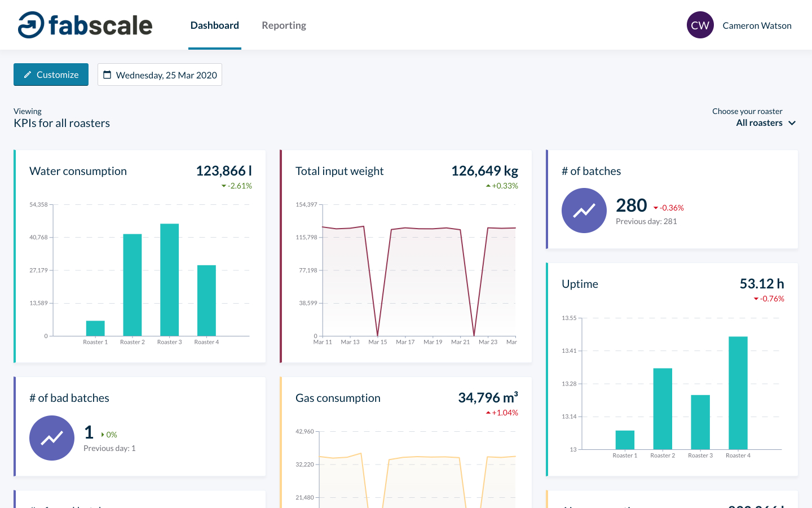
Task: Click the -2.61% water change indicator
Action: pos(236,186)
